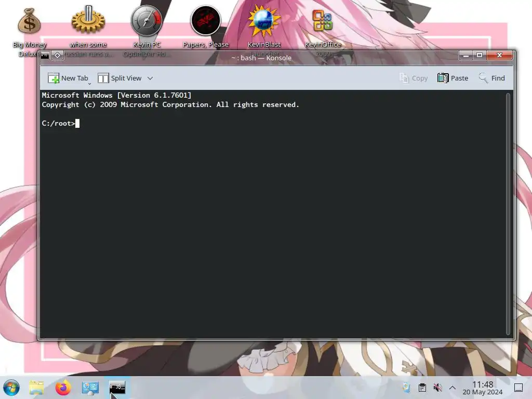Click the terminal vertical scrollbar
This screenshot has height=399, width=532.
(x=508, y=214)
